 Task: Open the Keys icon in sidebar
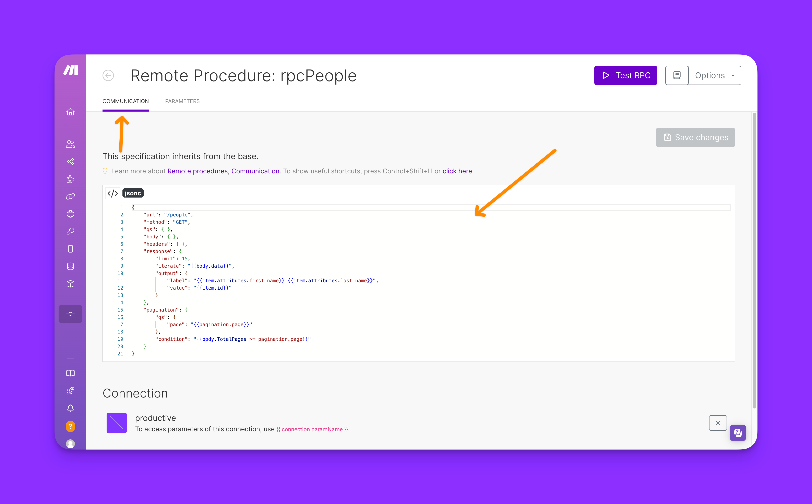tap(70, 231)
